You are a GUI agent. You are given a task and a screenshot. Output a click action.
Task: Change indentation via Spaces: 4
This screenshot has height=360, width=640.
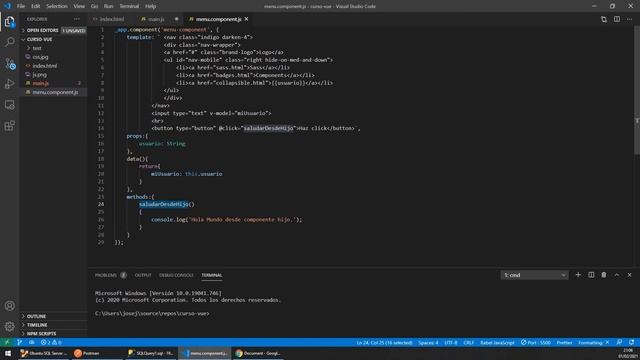click(428, 342)
